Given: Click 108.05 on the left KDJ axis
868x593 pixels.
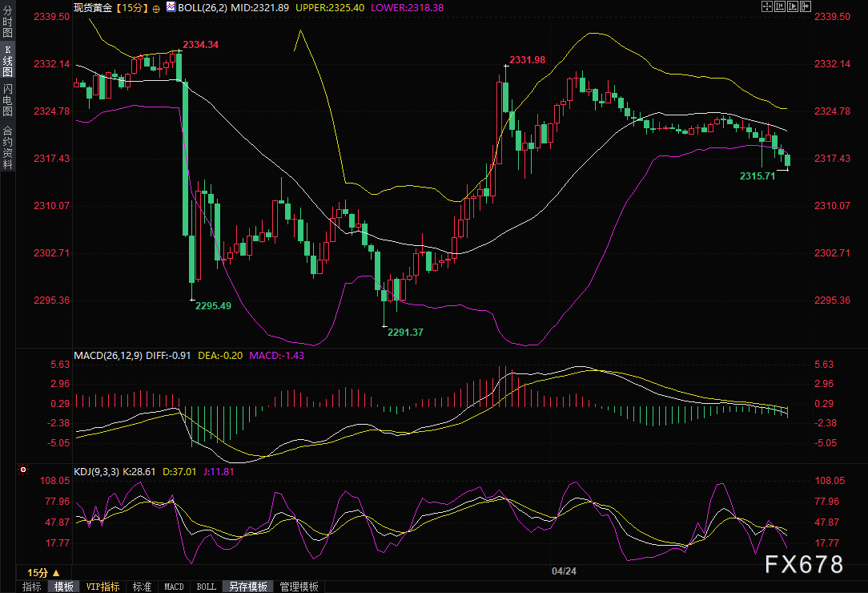Looking at the screenshot, I should point(54,481).
